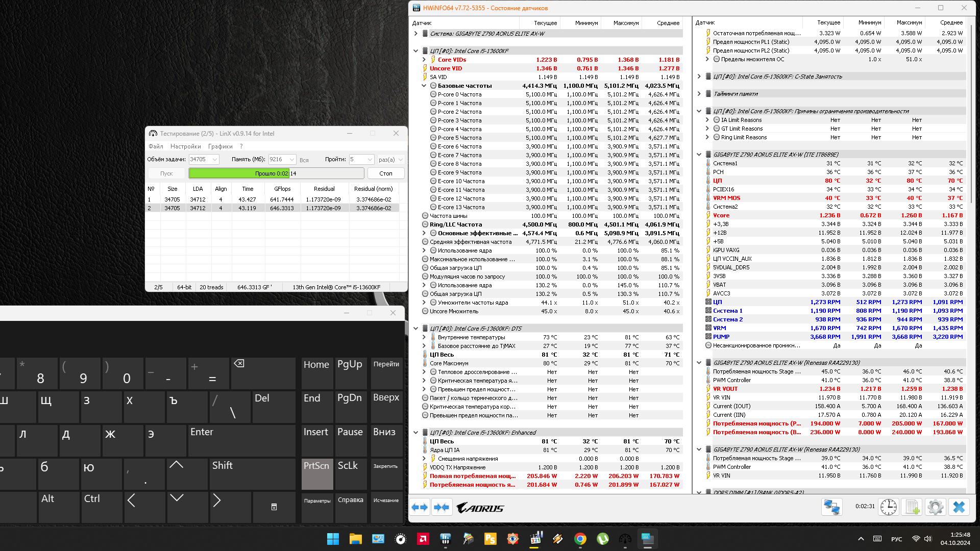
Task: Open the HWiNFO remote network monitoring icon
Action: (831, 507)
